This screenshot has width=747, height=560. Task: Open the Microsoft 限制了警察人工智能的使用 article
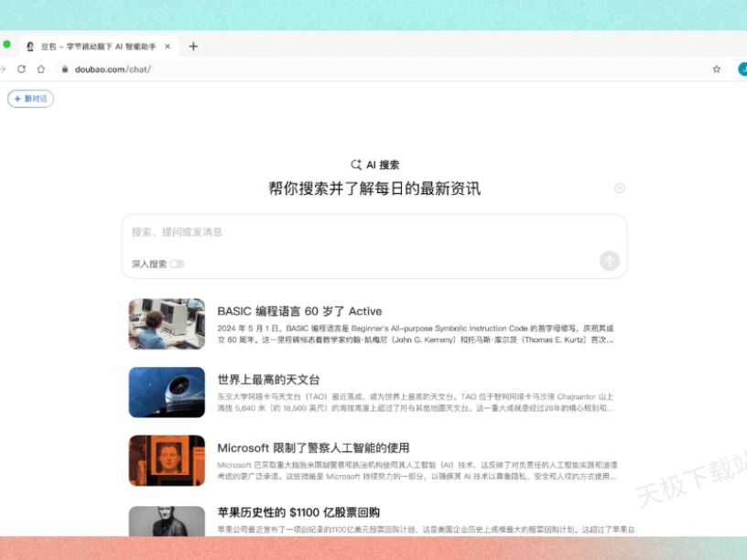click(313, 447)
